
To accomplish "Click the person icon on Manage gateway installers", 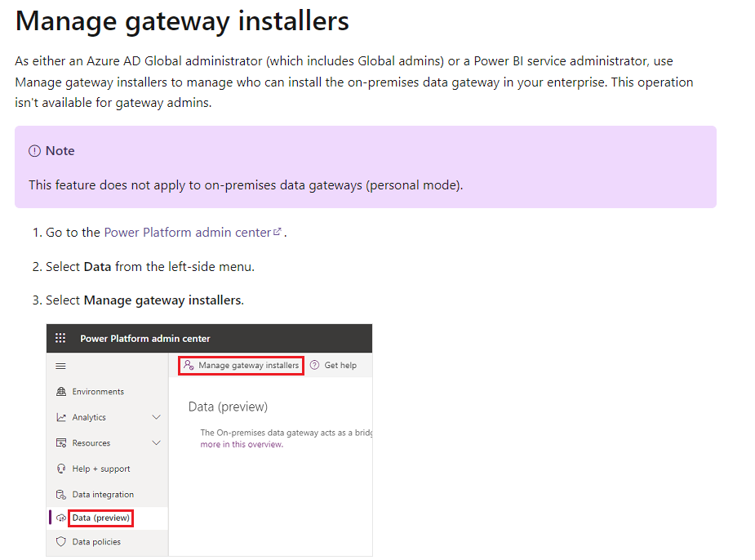I will pyautogui.click(x=188, y=365).
